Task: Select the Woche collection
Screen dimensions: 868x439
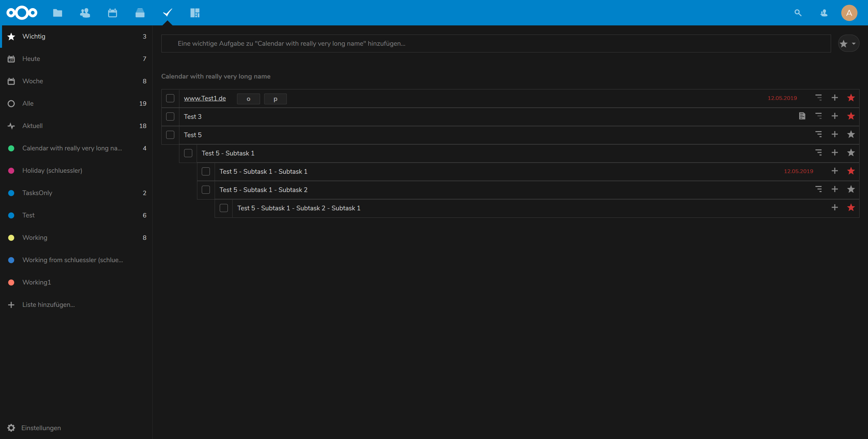Action: point(76,81)
